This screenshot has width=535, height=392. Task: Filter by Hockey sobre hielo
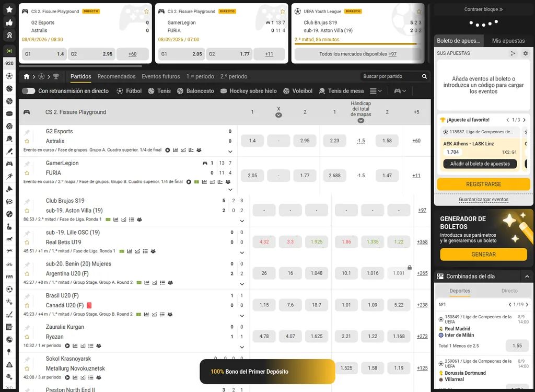point(248,91)
